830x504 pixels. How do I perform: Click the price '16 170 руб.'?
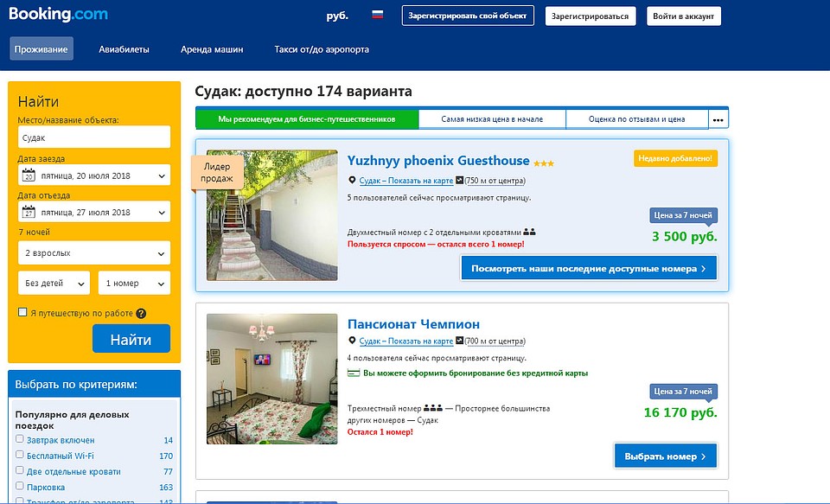click(x=680, y=412)
